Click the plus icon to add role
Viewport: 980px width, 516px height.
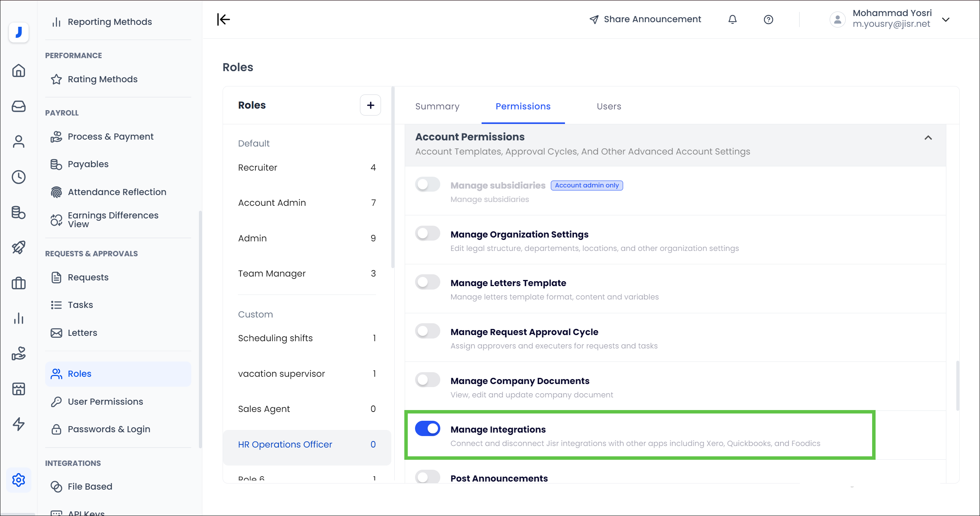[370, 105]
